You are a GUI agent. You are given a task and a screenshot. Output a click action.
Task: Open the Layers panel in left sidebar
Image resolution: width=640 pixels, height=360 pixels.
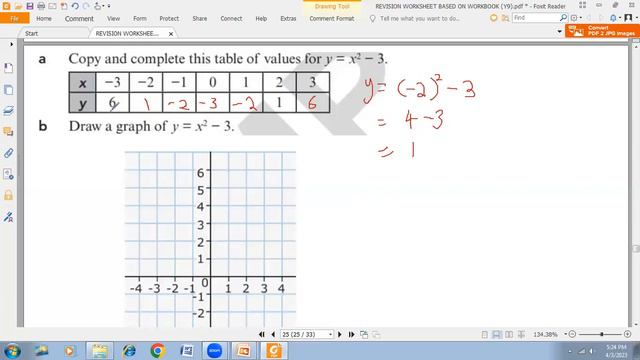[x=8, y=111]
